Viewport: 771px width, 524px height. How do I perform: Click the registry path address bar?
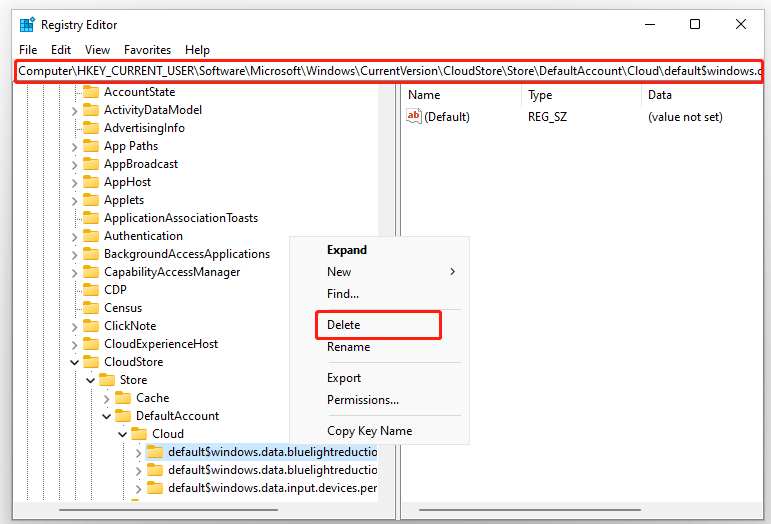(389, 71)
